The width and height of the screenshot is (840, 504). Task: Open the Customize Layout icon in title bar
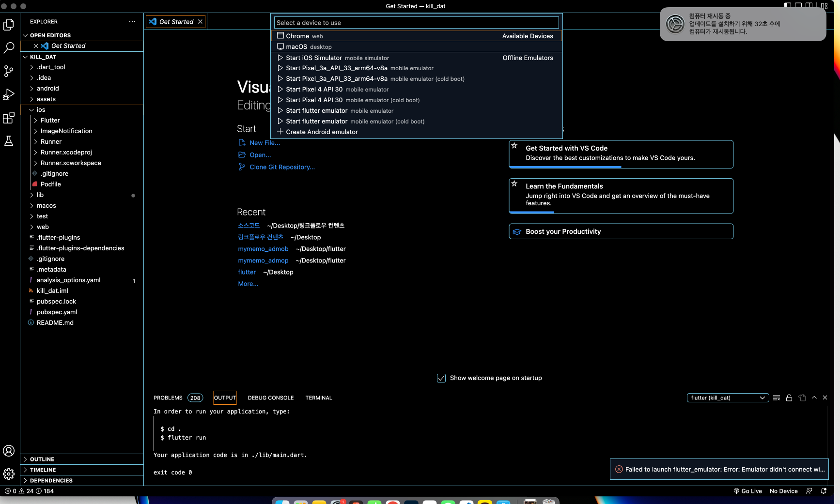824,6
